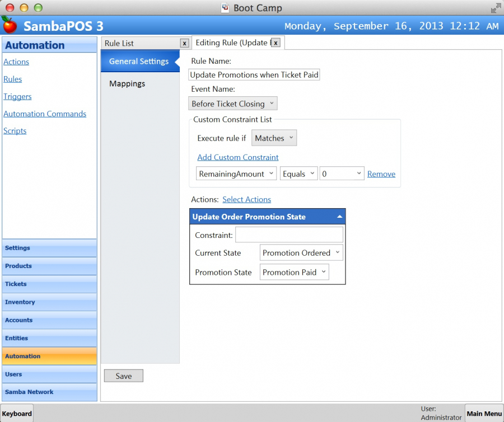Expand the RemainingAmount constraint dropdown
504x422 pixels.
coord(236,174)
